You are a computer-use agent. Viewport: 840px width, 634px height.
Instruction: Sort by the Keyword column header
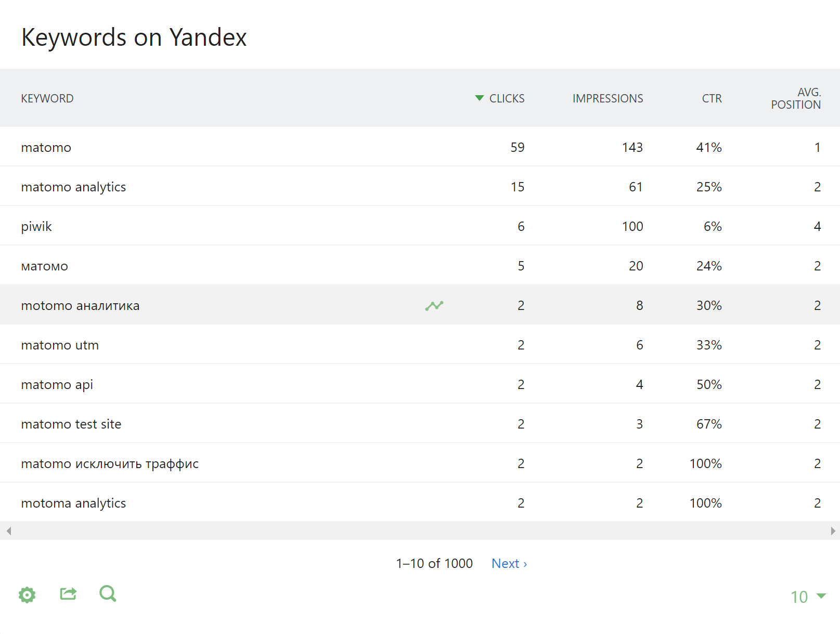(x=47, y=98)
